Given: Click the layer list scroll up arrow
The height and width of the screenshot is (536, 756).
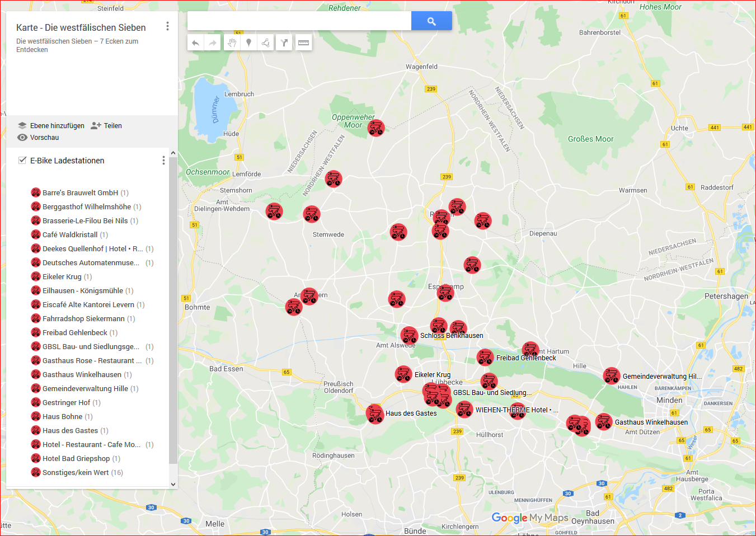Looking at the screenshot, I should pos(173,153).
